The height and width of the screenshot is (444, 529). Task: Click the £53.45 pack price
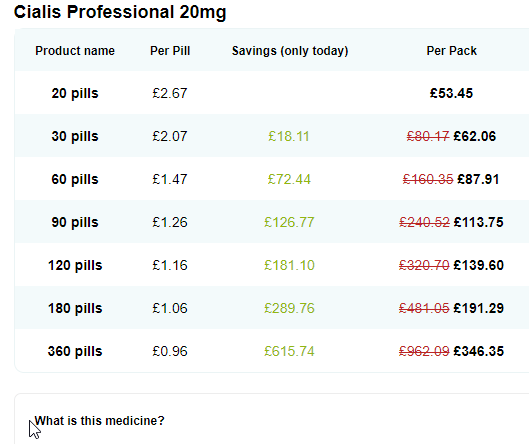[x=451, y=93]
